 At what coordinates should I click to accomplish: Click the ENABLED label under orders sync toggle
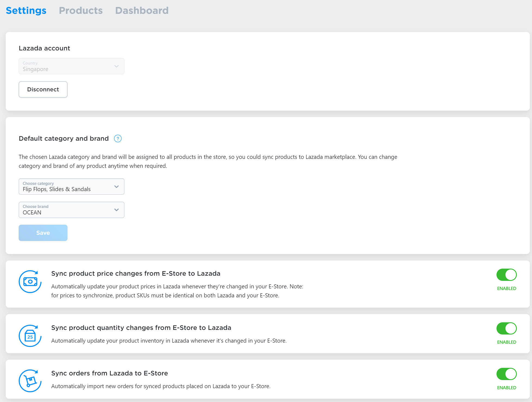(x=507, y=388)
